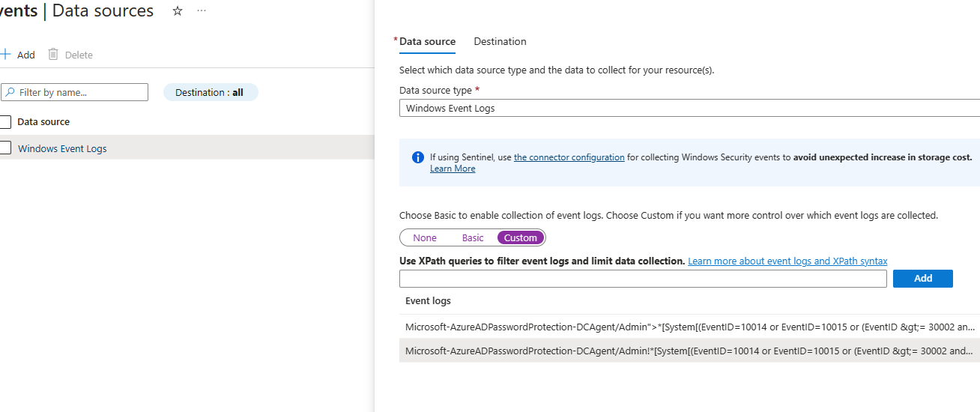Select the Basic collection option
This screenshot has height=412, width=980.
(473, 238)
